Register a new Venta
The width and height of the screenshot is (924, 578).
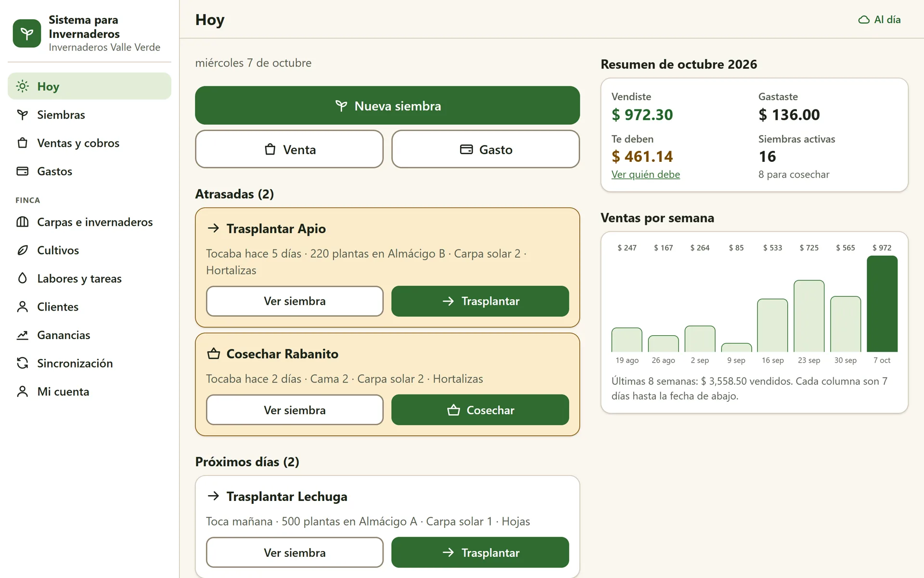coord(289,149)
